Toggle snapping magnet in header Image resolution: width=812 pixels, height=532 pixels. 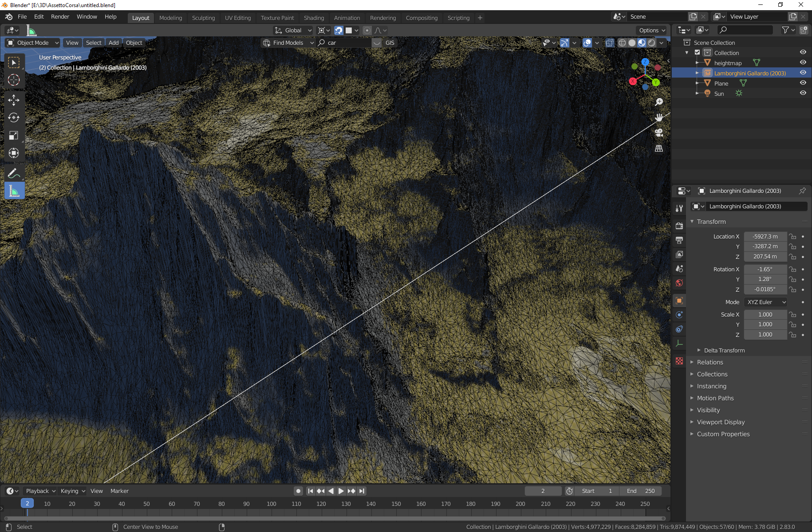click(339, 30)
